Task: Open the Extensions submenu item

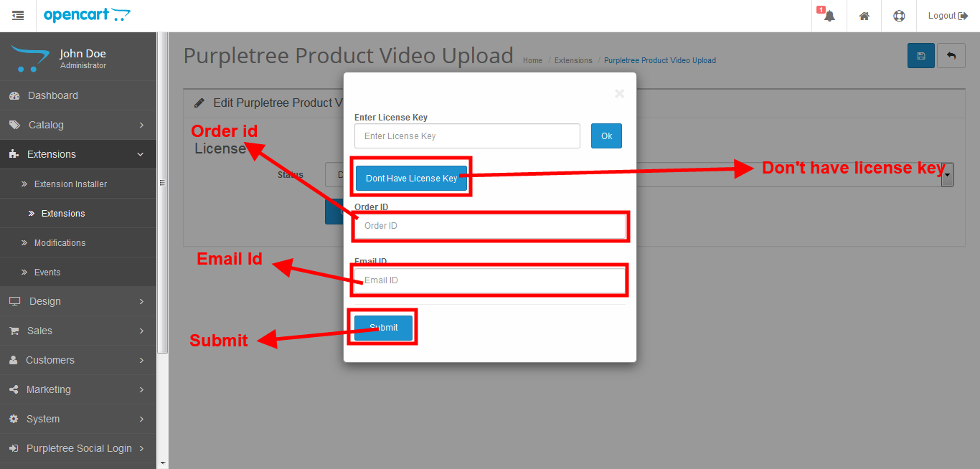Action: pyautogui.click(x=78, y=214)
